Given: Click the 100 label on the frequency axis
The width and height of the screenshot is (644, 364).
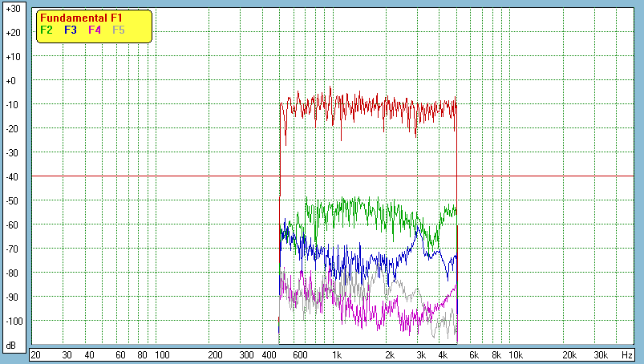Looking at the screenshot, I should coord(162,354).
